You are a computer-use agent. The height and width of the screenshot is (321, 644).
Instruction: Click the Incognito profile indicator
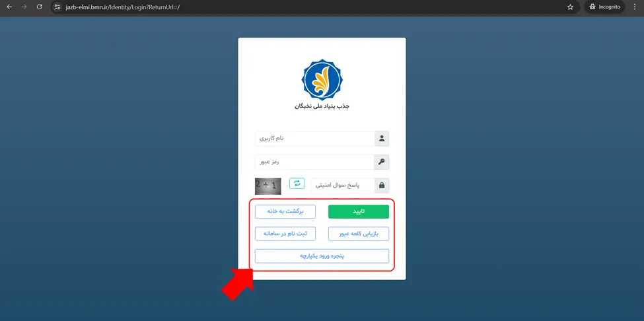tap(604, 7)
